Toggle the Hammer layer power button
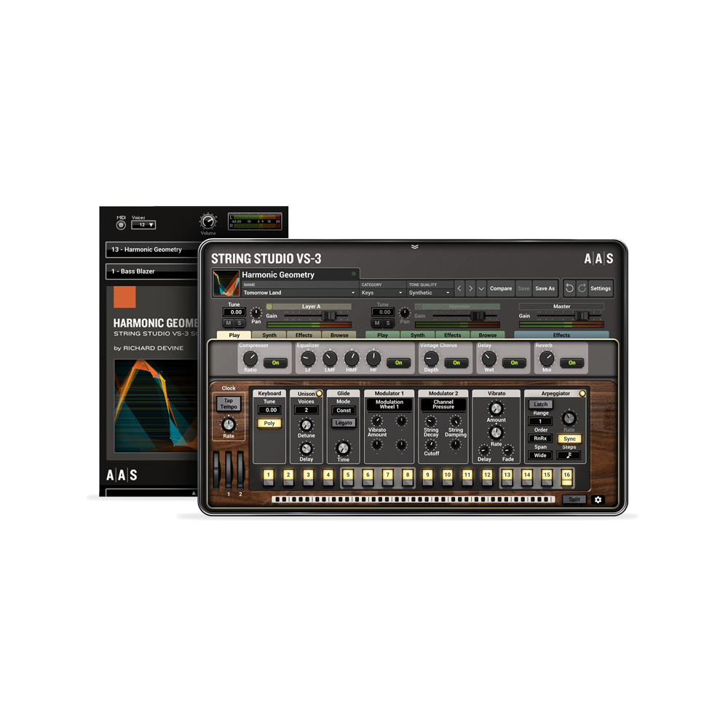 [418, 306]
